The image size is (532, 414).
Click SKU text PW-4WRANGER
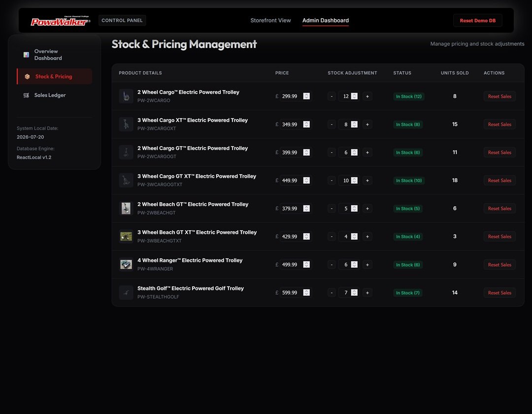pos(155,269)
